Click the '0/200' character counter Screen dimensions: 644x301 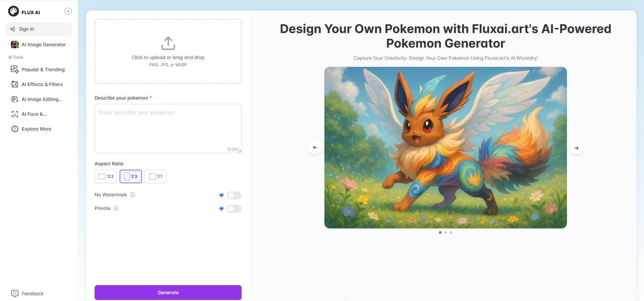[x=233, y=149]
